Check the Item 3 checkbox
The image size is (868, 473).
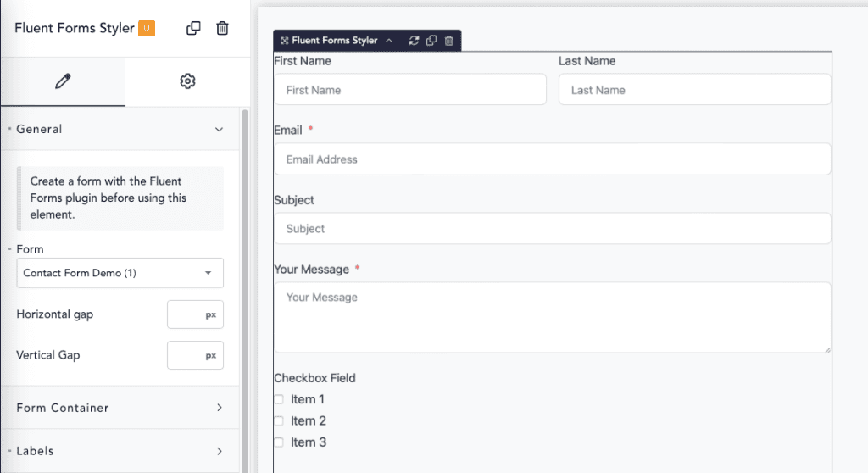279,442
